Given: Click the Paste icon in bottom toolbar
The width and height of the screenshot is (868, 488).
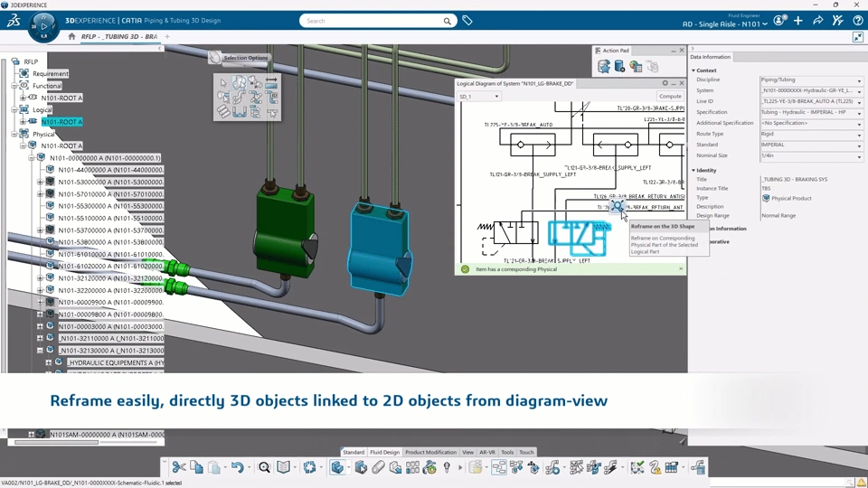Looking at the screenshot, I should pyautogui.click(x=214, y=467).
